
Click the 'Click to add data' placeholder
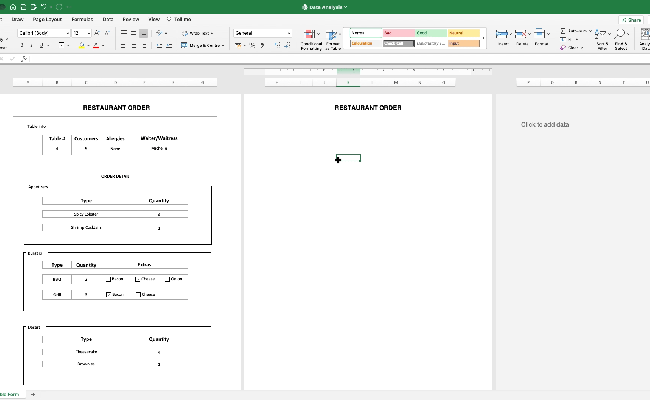[545, 125]
